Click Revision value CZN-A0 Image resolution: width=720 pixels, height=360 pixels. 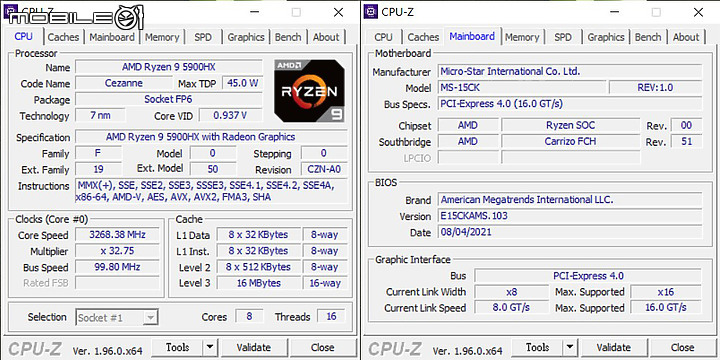coord(324,169)
